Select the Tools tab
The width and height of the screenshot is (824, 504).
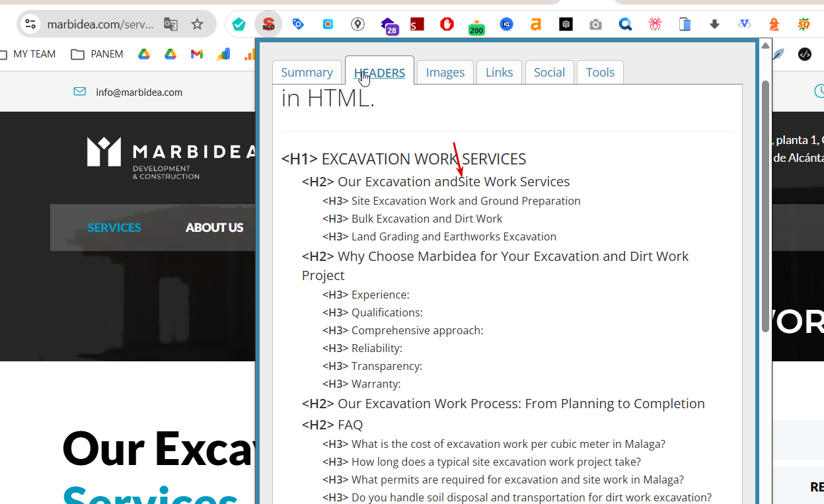pos(600,72)
